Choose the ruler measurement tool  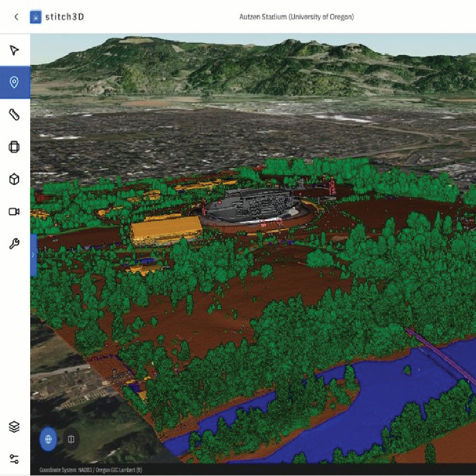14,115
